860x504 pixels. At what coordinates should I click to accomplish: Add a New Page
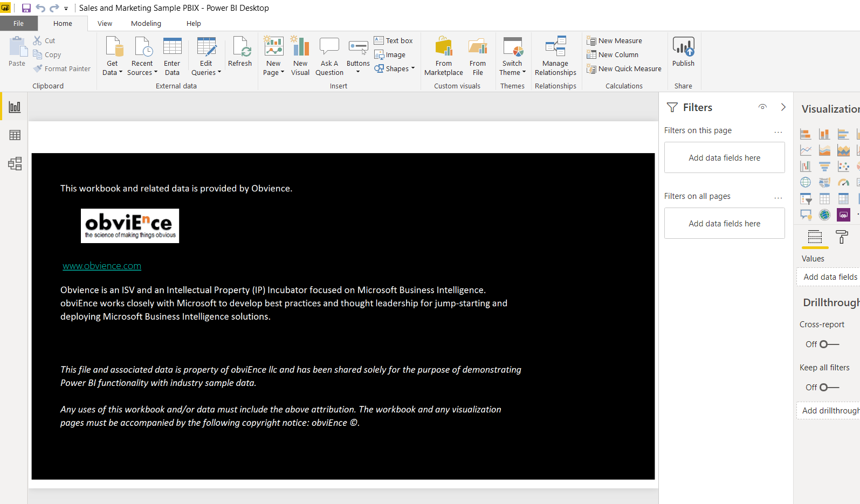click(273, 56)
